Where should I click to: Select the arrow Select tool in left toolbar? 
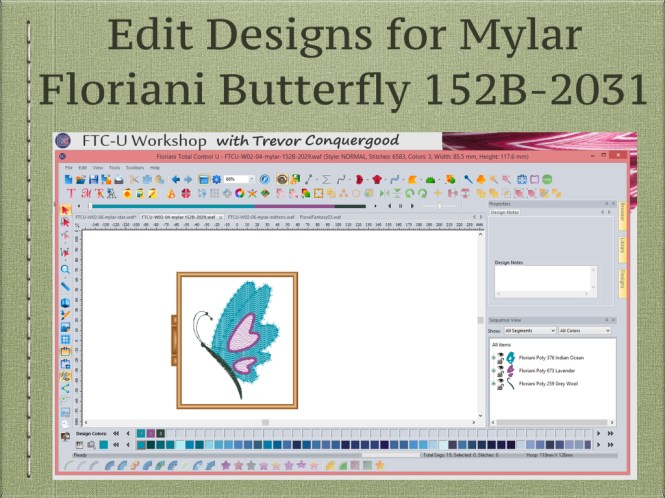66,210
